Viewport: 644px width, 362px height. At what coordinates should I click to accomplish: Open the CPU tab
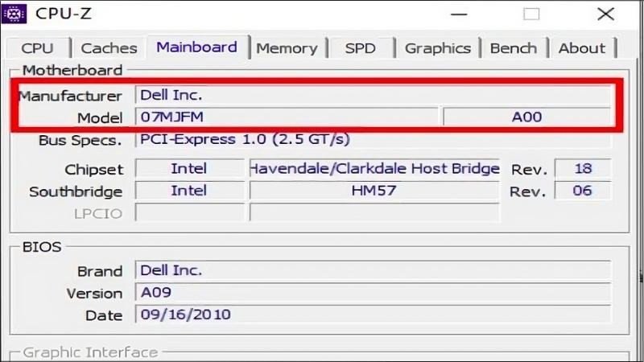38,48
